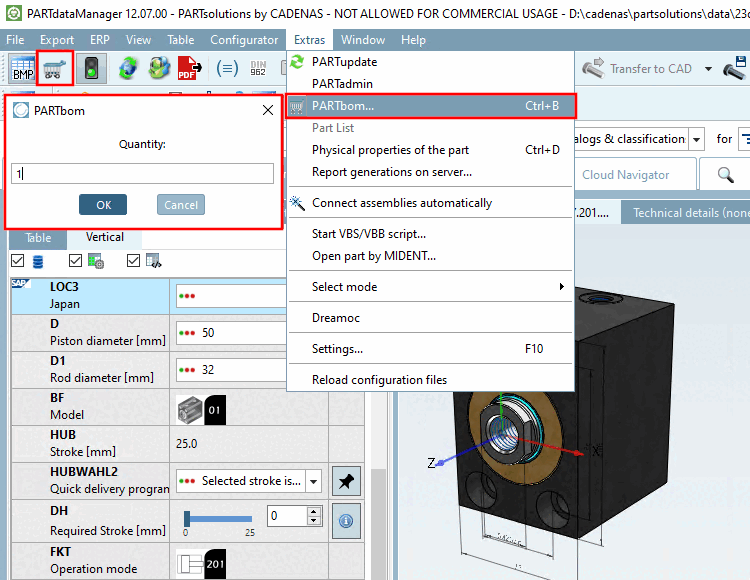Click the SAP logo icon in LOC3 row
This screenshot has height=580, width=750.
(x=21, y=284)
